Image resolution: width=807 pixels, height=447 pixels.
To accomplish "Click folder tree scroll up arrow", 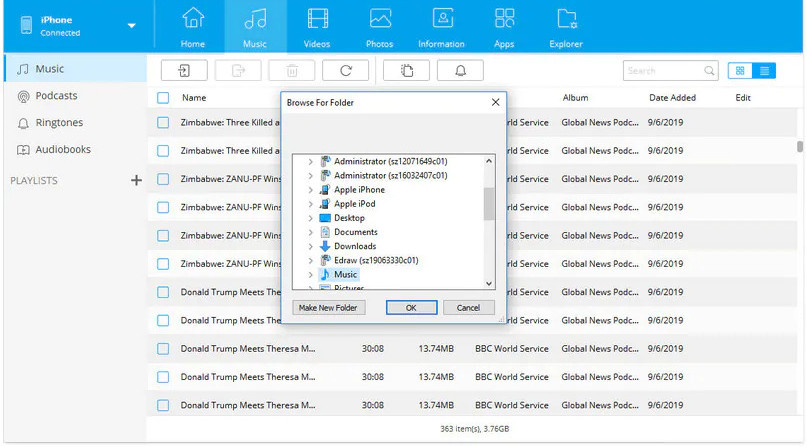I will click(489, 161).
